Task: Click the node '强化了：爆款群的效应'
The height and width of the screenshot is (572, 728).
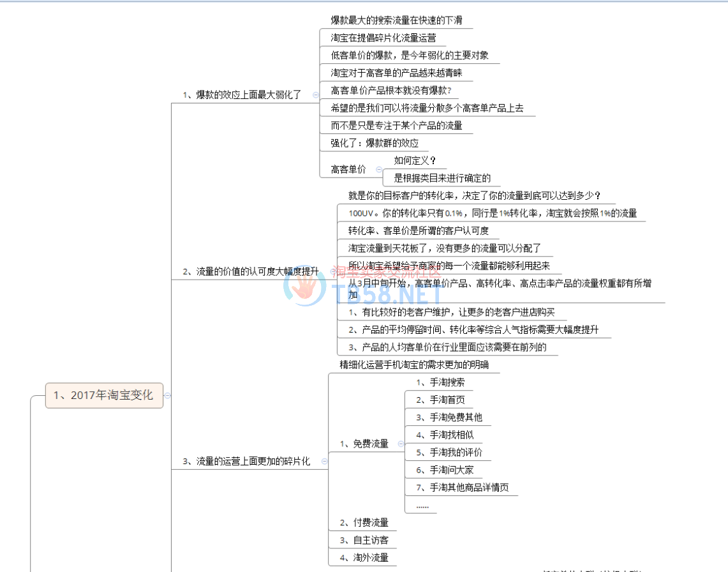Action: [375, 143]
